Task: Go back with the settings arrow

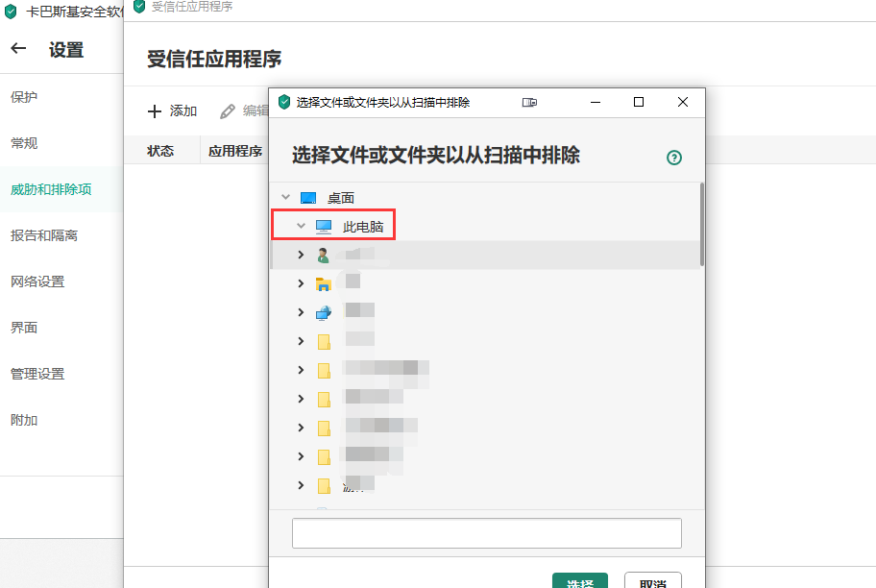Action: (x=18, y=49)
